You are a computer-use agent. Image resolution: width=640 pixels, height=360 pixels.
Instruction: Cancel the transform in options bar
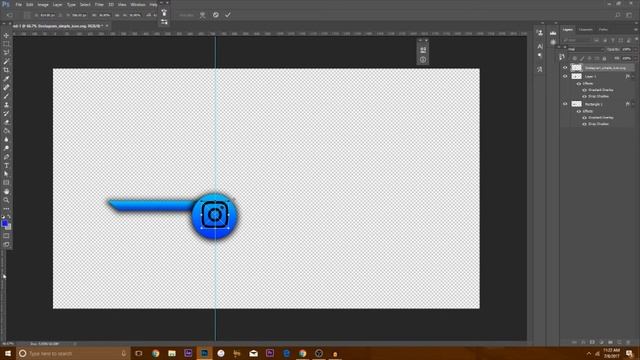(216, 15)
